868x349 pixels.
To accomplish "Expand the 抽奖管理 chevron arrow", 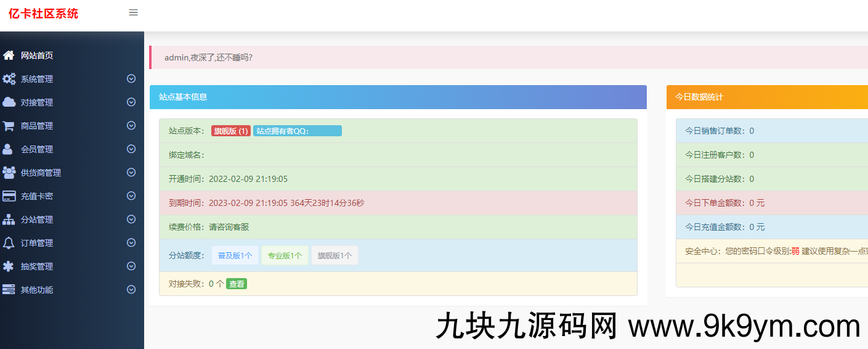I will (131, 266).
